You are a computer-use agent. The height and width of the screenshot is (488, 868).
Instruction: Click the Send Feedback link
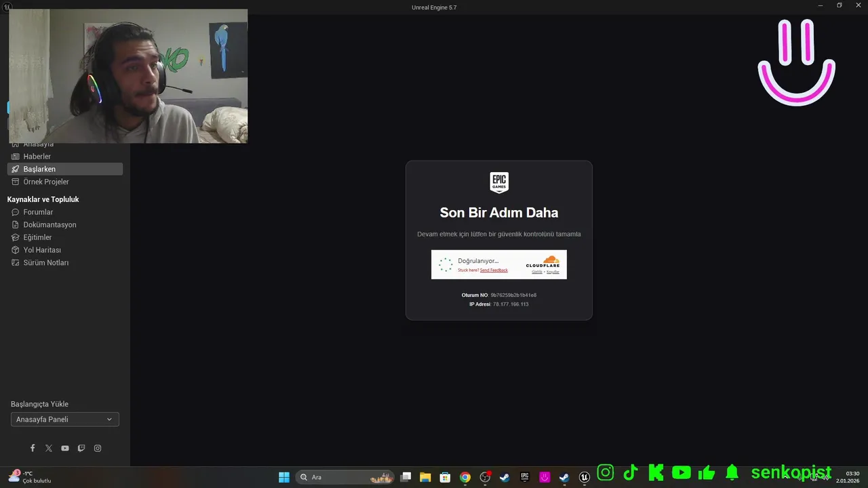pos(494,270)
